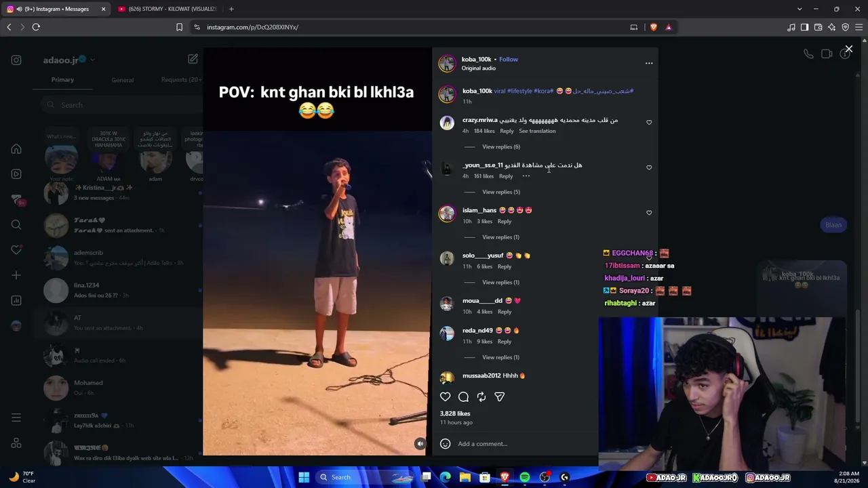Viewport: 868px width, 488px height.
Task: Expand View replies (5)
Action: (501, 192)
